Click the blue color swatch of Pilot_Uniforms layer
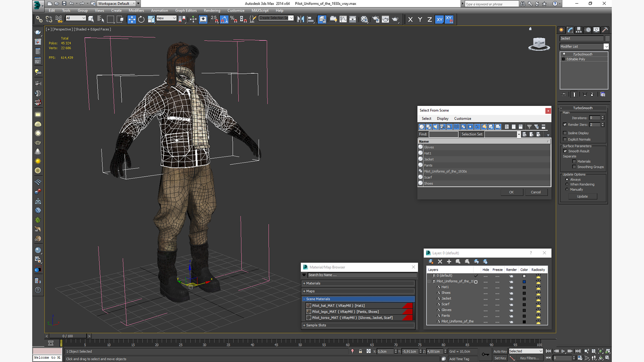 coord(524,282)
